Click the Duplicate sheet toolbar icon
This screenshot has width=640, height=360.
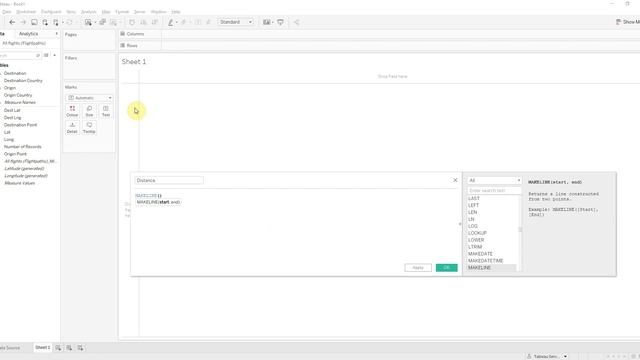coord(102,22)
